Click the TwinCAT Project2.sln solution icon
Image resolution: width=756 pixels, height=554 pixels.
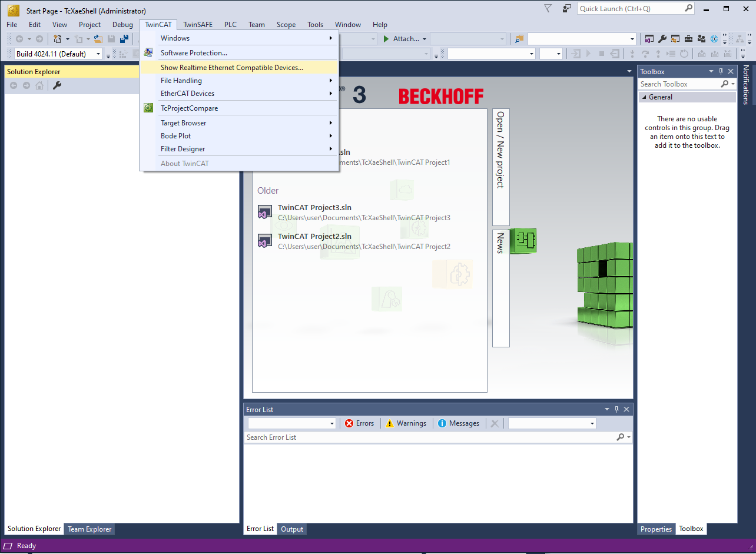tap(265, 241)
